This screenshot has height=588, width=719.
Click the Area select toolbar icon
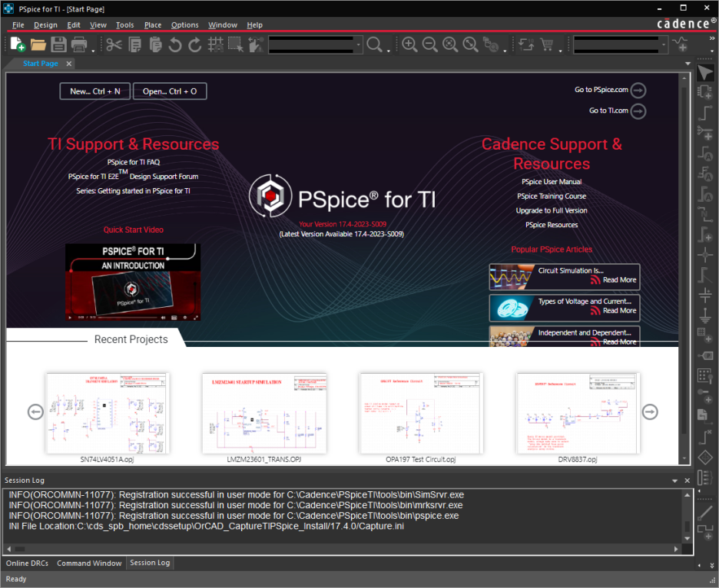coord(236,45)
